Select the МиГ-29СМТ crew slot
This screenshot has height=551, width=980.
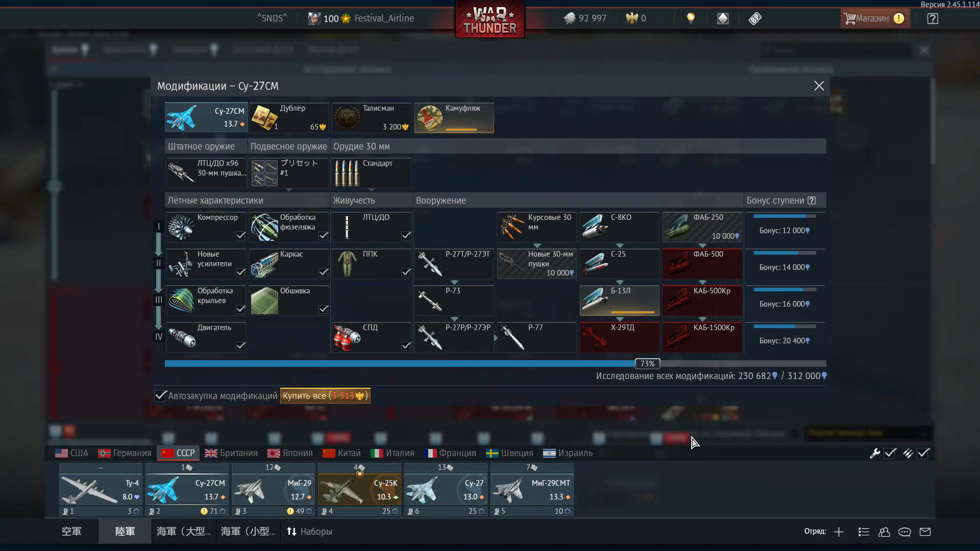point(532,489)
